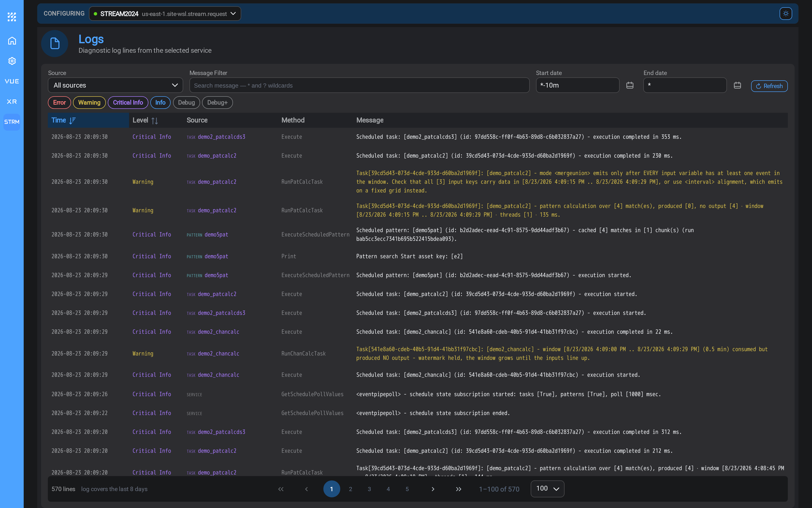Go to page 3

pyautogui.click(x=369, y=489)
